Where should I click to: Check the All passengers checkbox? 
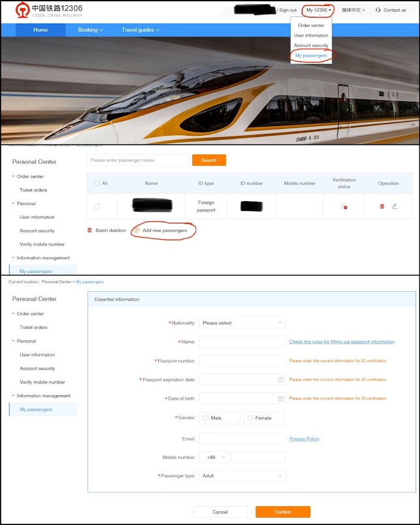(97, 183)
